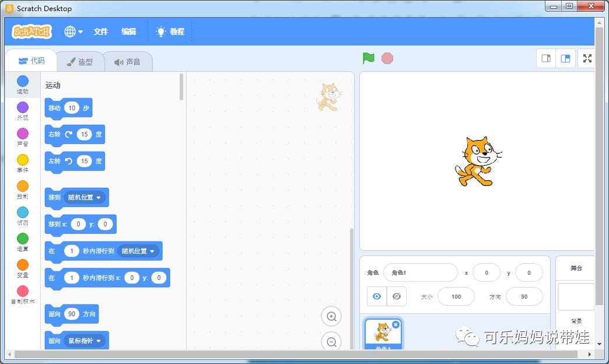Click x value in 移到 x y block

coord(78,224)
